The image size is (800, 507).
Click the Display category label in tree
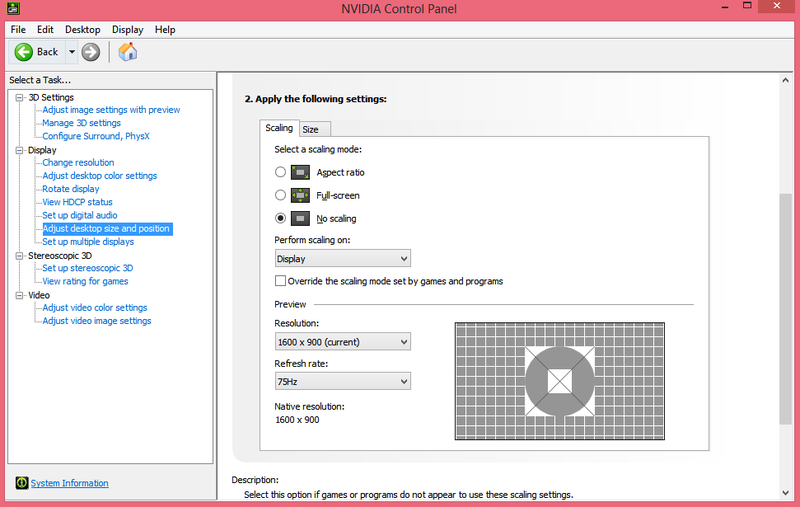[x=42, y=150]
